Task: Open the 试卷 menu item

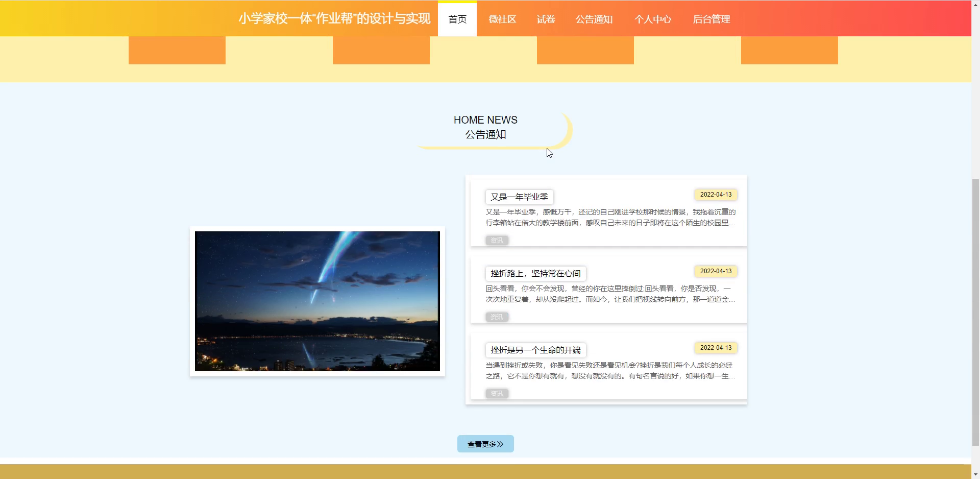Action: (546, 19)
